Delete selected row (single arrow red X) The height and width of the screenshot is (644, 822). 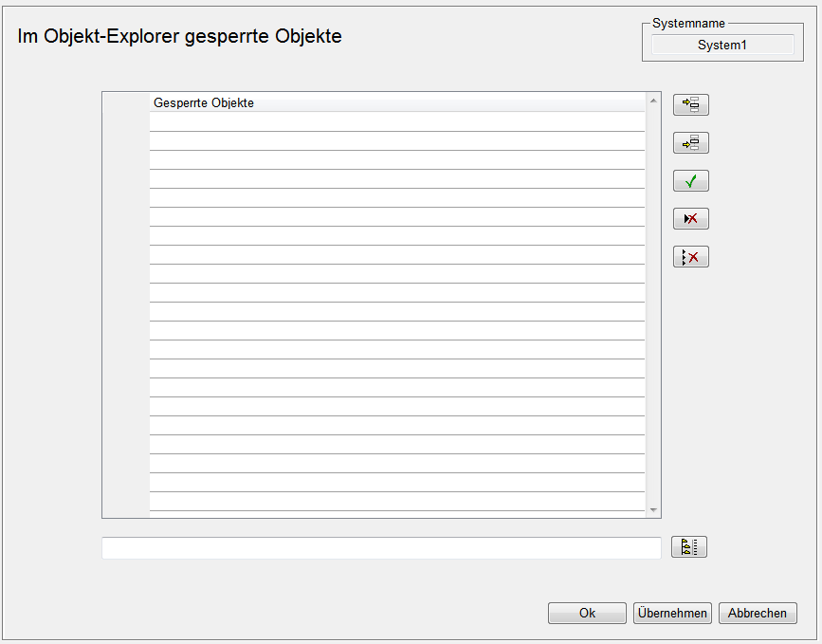tap(691, 219)
